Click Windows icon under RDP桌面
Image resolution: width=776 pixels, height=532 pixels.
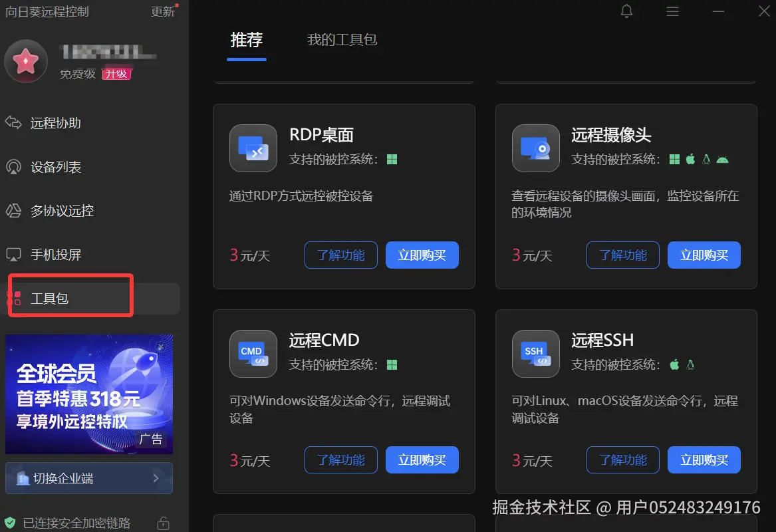pyautogui.click(x=392, y=160)
